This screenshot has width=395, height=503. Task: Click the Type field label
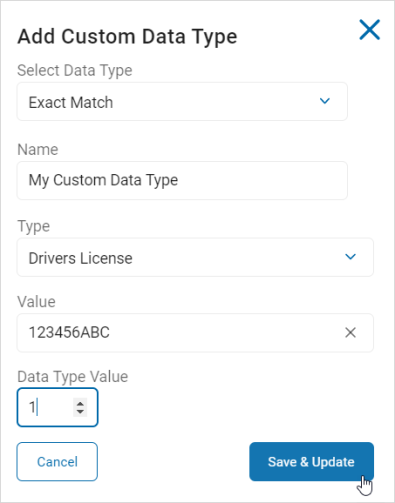tap(33, 227)
